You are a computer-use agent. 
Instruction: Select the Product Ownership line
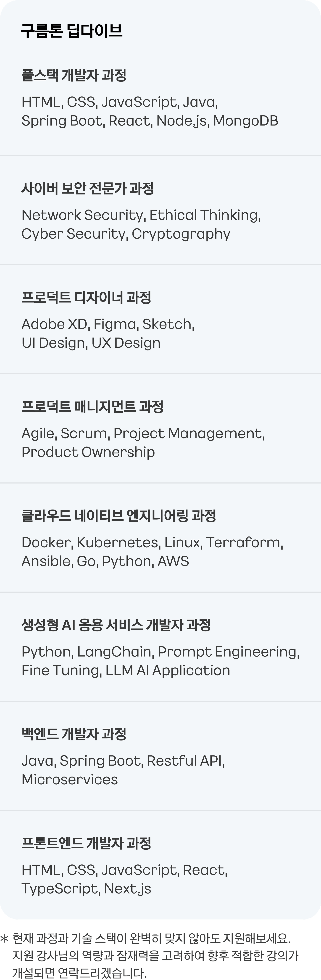pos(88,452)
